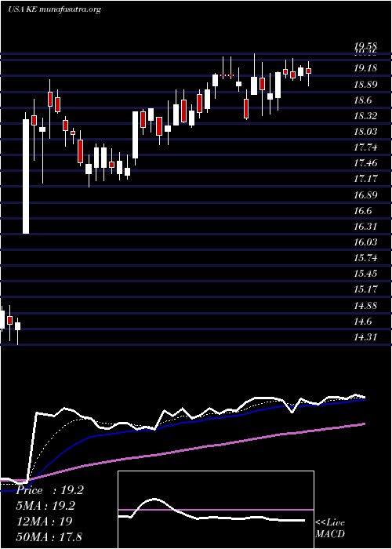Click the 15.45 price axis label

(x=365, y=274)
